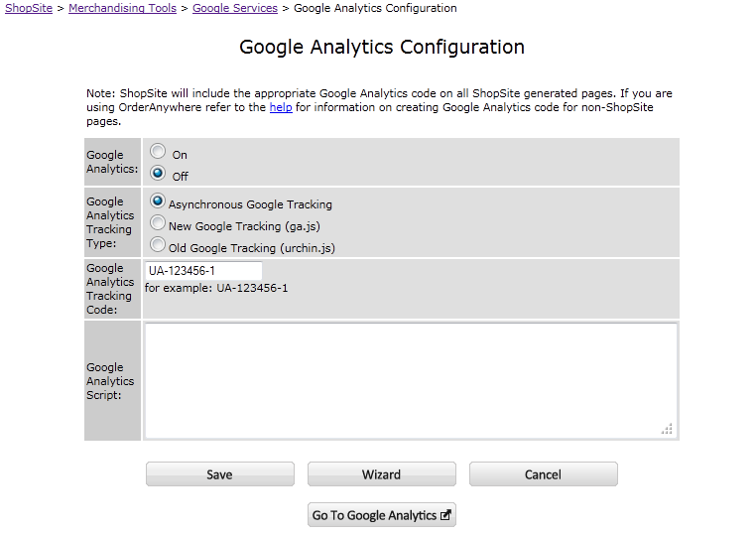Pick Old Google Tracking (urchin.js)

[157, 244]
